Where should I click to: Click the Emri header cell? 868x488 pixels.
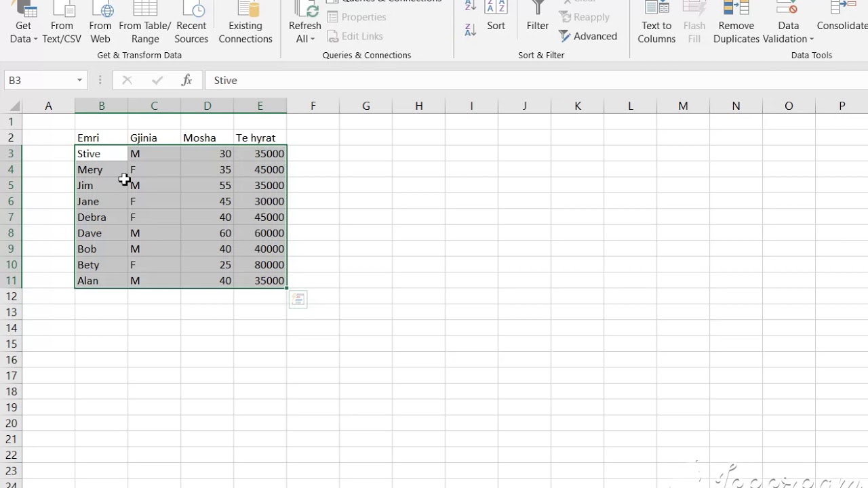[x=101, y=138]
